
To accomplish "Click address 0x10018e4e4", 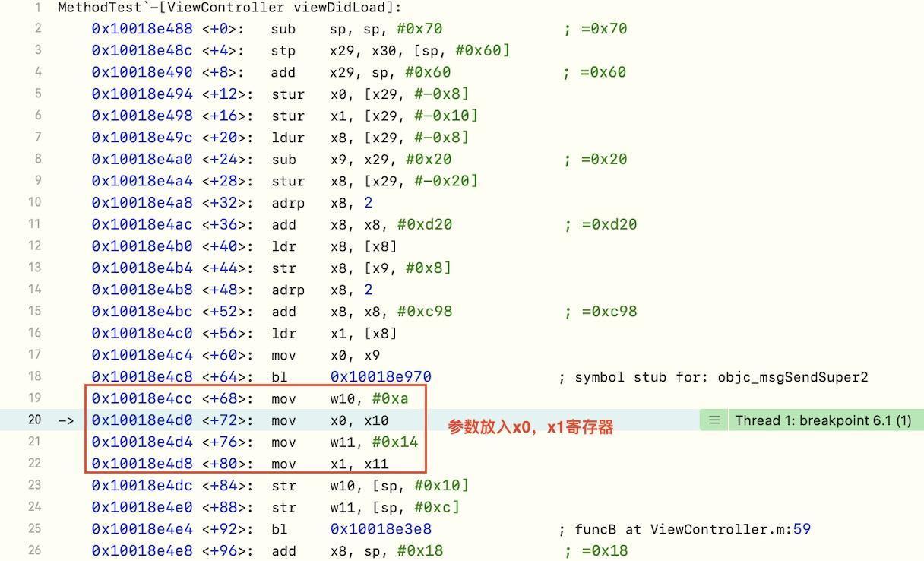I will coord(142,529).
